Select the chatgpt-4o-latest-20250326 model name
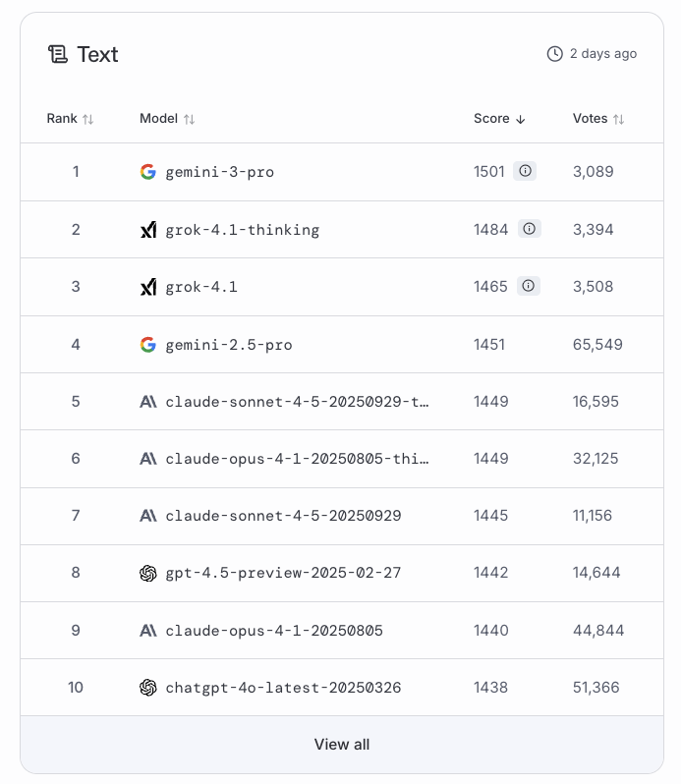The width and height of the screenshot is (681, 784). [x=283, y=688]
